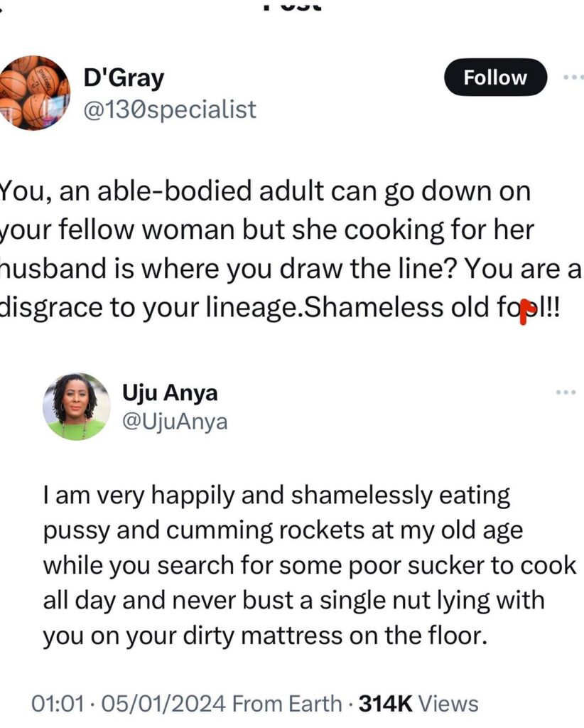584x728 pixels.
Task: Click the D'Gray display name
Action: tap(124, 78)
